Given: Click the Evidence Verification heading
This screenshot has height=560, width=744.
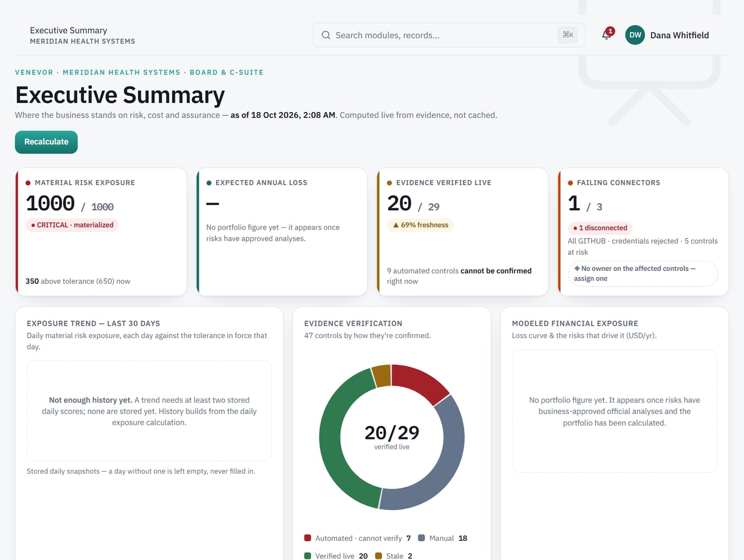Looking at the screenshot, I should (x=353, y=324).
